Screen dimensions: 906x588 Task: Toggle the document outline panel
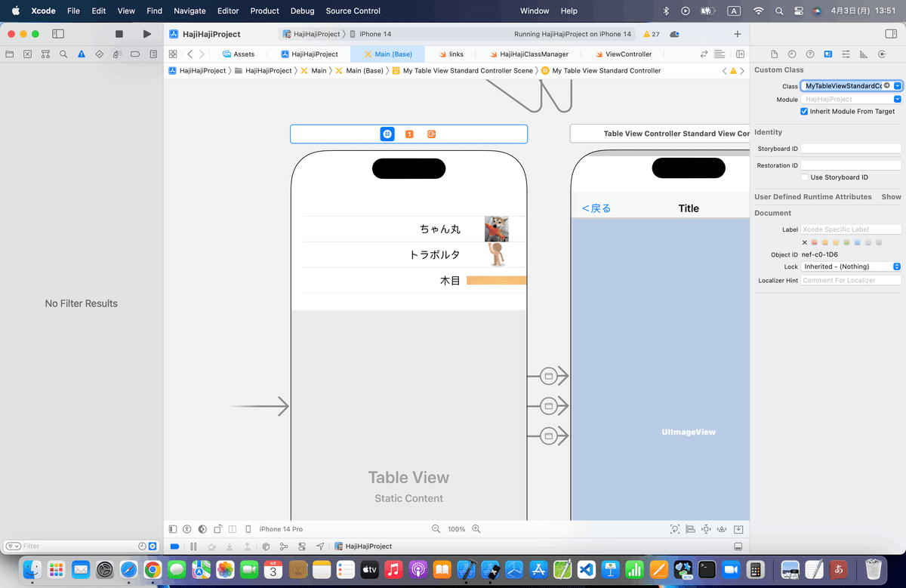pyautogui.click(x=173, y=529)
